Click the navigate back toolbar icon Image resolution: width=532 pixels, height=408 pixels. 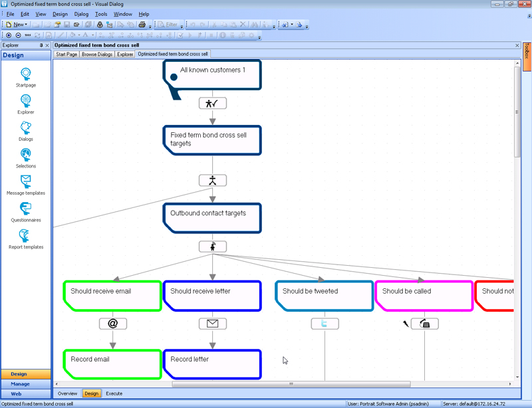click(285, 25)
